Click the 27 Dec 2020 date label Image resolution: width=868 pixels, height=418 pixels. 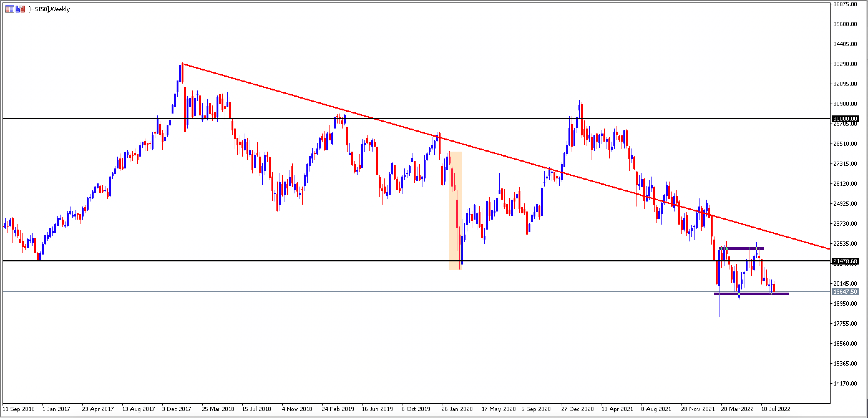[x=578, y=409]
